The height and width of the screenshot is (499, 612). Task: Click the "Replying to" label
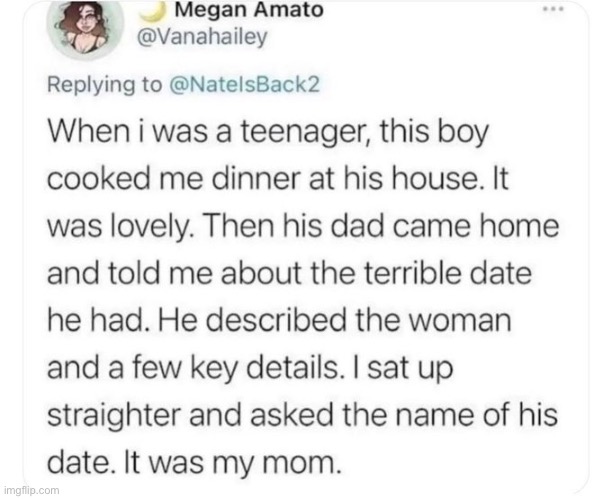tap(104, 85)
